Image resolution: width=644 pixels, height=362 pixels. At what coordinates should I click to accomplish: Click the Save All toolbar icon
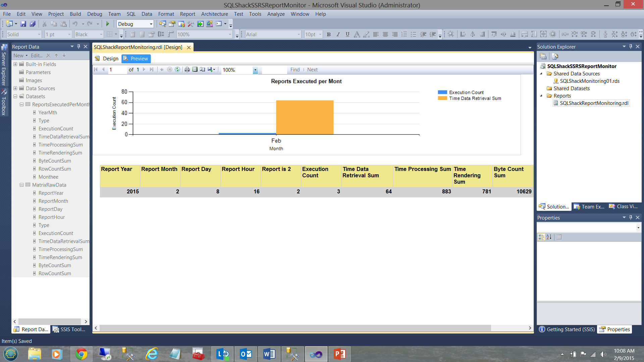pyautogui.click(x=33, y=24)
